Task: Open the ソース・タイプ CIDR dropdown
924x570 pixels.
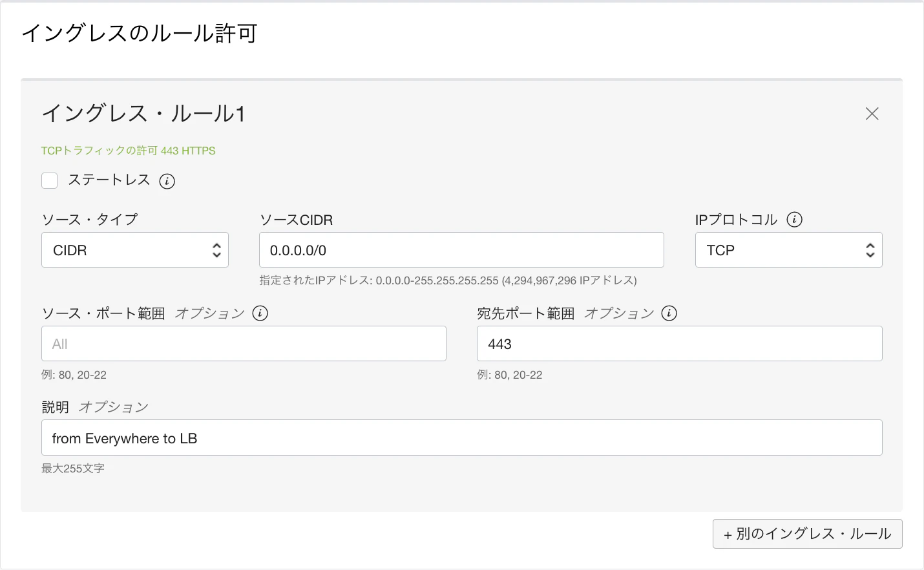Action: [x=135, y=250]
